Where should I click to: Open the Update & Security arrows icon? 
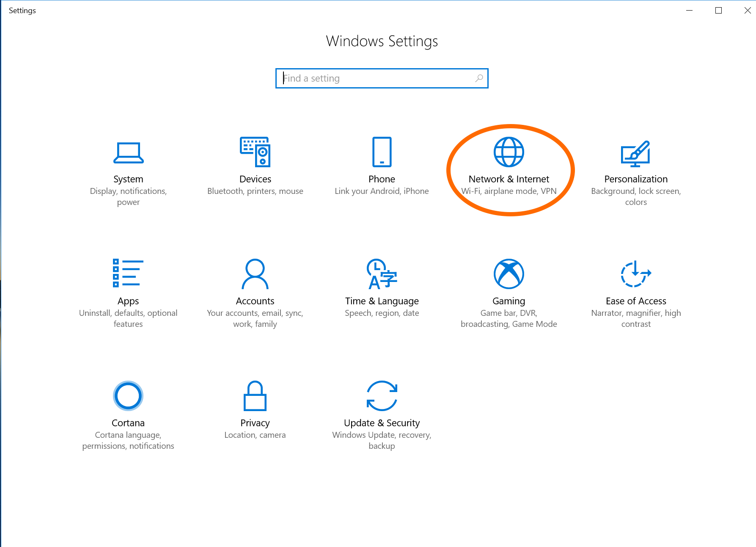pyautogui.click(x=382, y=396)
